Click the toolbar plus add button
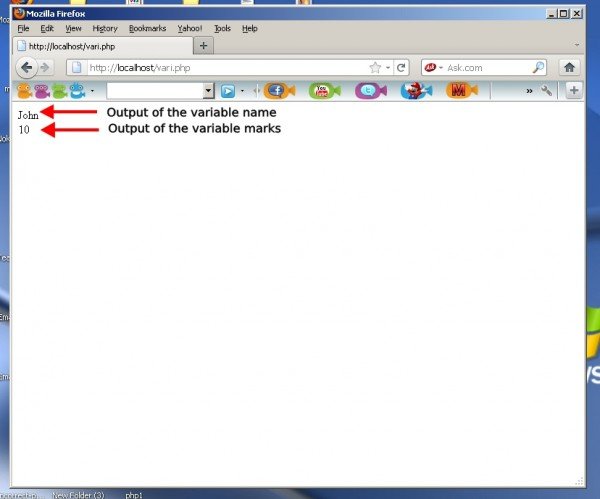600x499 pixels. [574, 91]
